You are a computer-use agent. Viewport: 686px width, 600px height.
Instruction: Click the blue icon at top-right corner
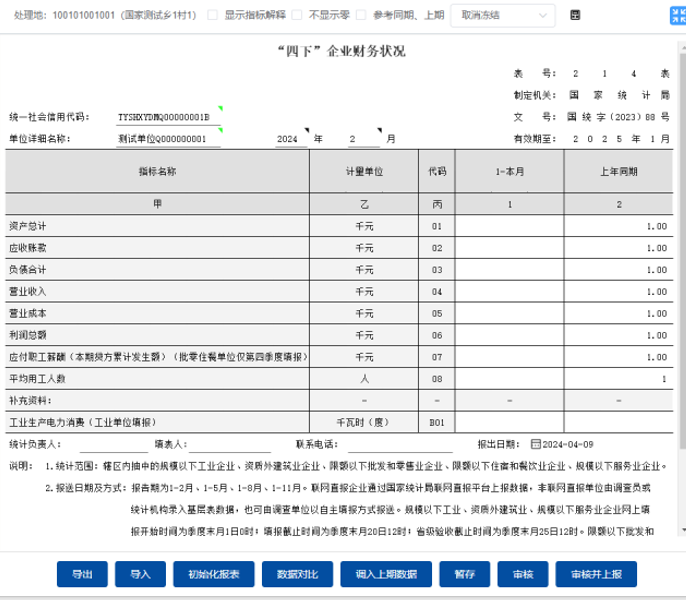(669, 16)
